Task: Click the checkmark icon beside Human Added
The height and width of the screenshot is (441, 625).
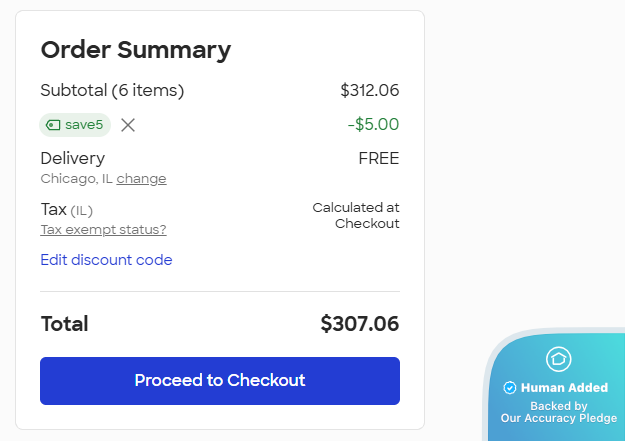Action: coord(510,388)
